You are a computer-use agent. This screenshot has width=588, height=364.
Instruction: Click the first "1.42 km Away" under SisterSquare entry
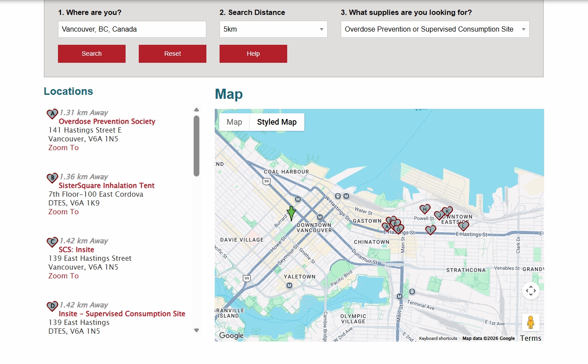click(84, 241)
